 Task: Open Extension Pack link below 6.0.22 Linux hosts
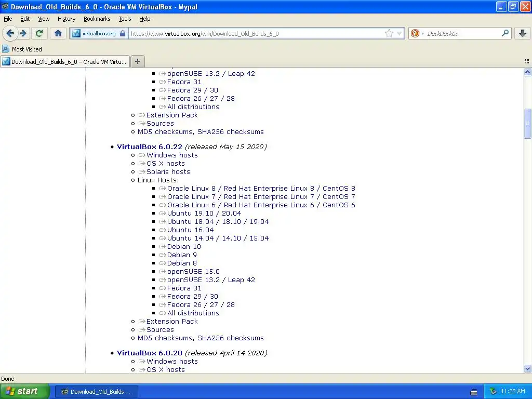coord(171,321)
